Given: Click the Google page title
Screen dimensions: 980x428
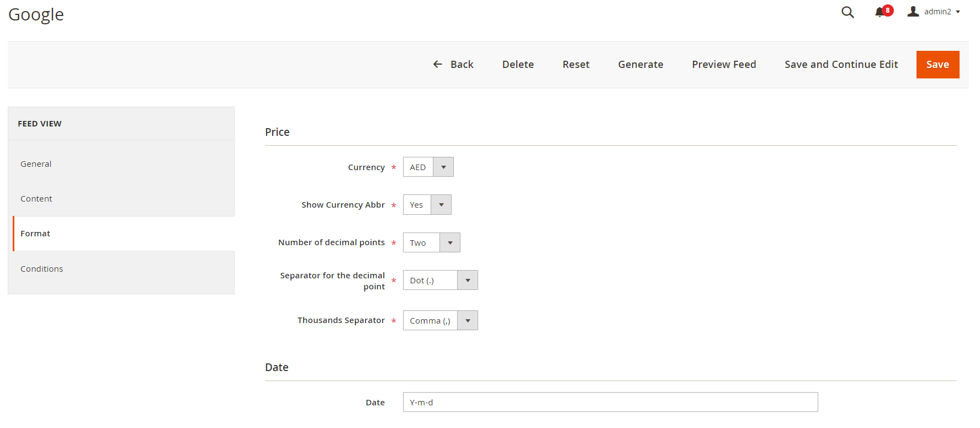Looking at the screenshot, I should tap(36, 14).
